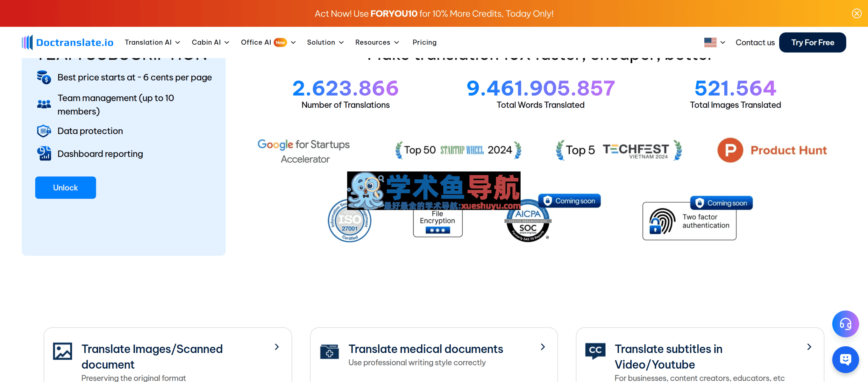
Task: Click the team management people icon
Action: click(44, 104)
